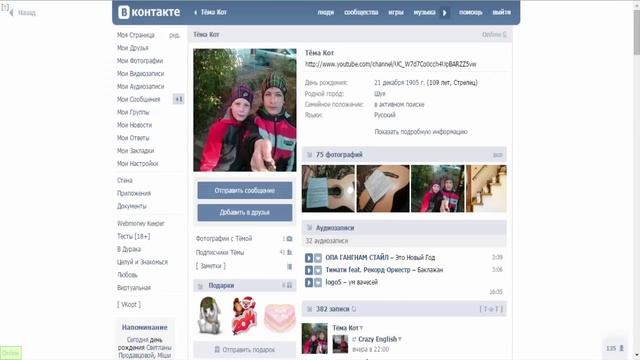Open Мои Аудиозаписи in sidebar
Screen dimensions: 640x360
(x=140, y=87)
